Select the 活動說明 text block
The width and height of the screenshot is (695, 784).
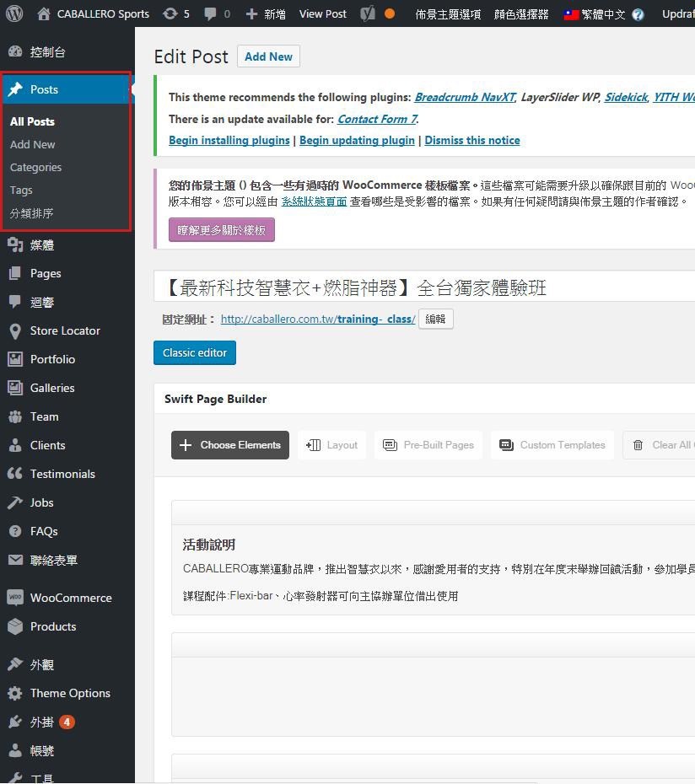click(434, 570)
